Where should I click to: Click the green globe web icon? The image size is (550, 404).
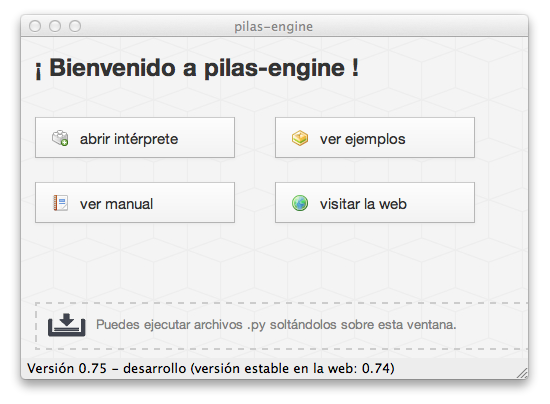click(x=300, y=203)
